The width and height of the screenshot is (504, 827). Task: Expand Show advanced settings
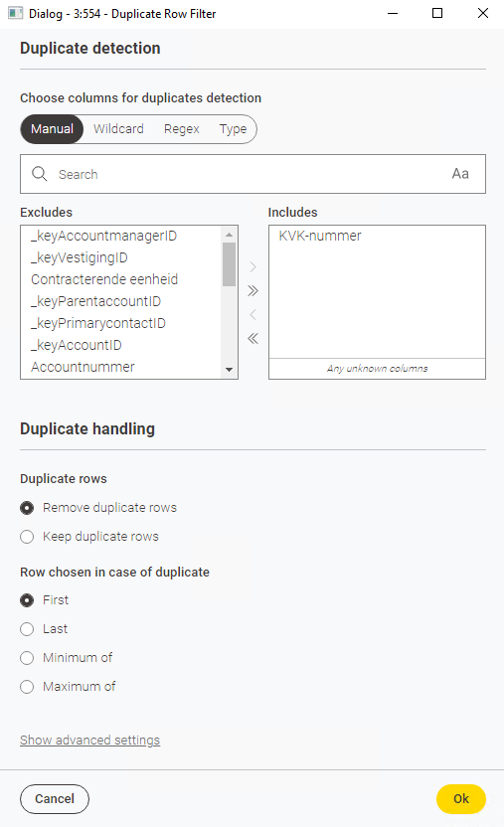point(90,740)
